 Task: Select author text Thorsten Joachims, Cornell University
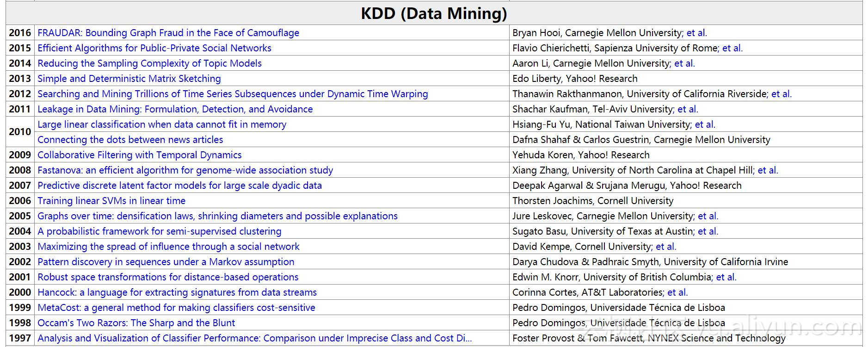tap(593, 201)
